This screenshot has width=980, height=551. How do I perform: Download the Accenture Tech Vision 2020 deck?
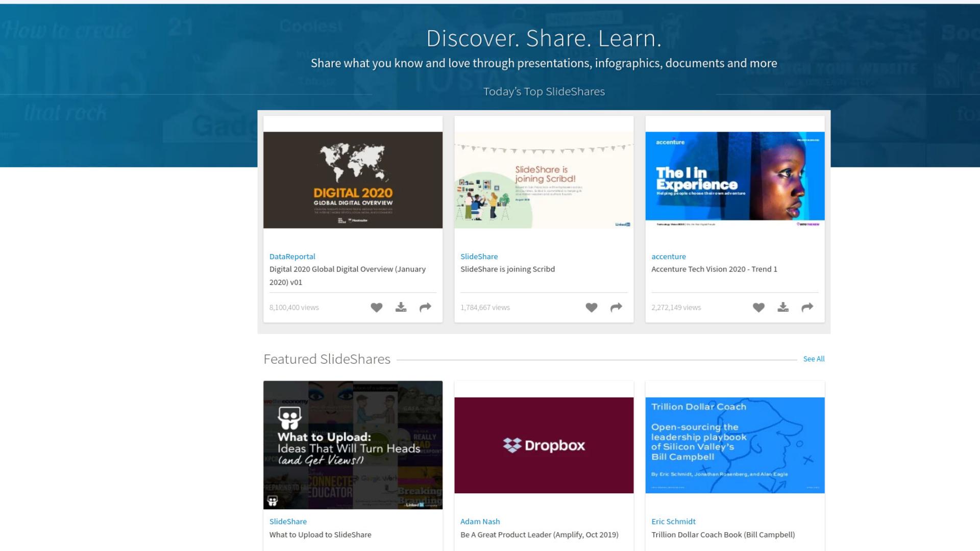click(x=783, y=307)
